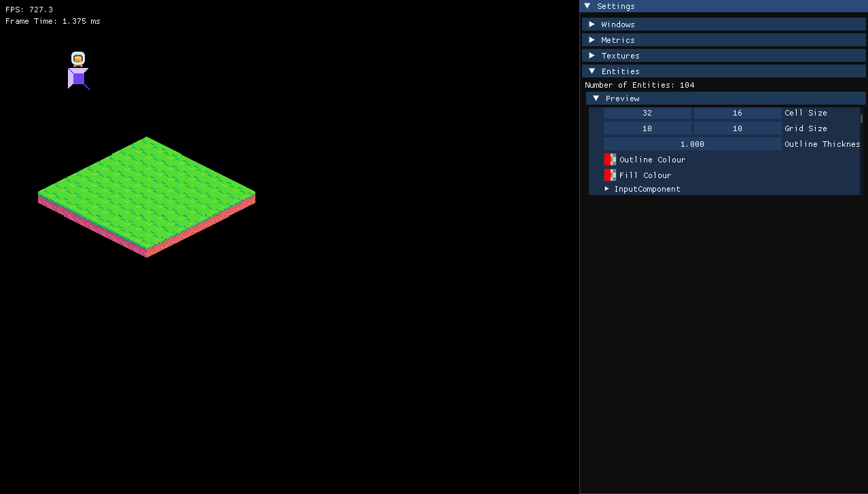Collapse the Entities section
The width and height of the screenshot is (868, 494).
coord(592,71)
